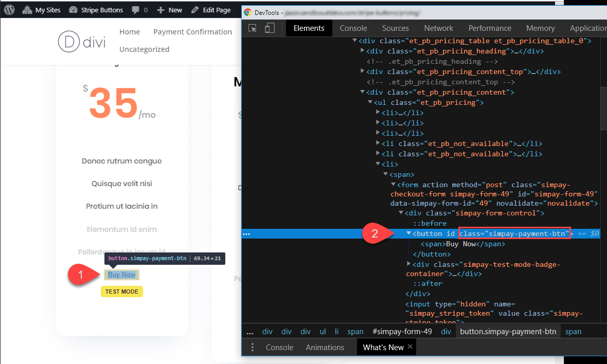The image size is (607, 364).
Task: Expand the simpay-checkout-form node
Action: [394, 184]
